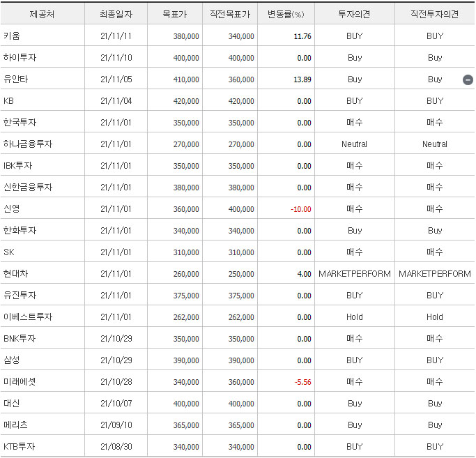The width and height of the screenshot is (476, 458).
Task: Click target price 270,000 in 하나금융투자 row
Action: [186, 144]
